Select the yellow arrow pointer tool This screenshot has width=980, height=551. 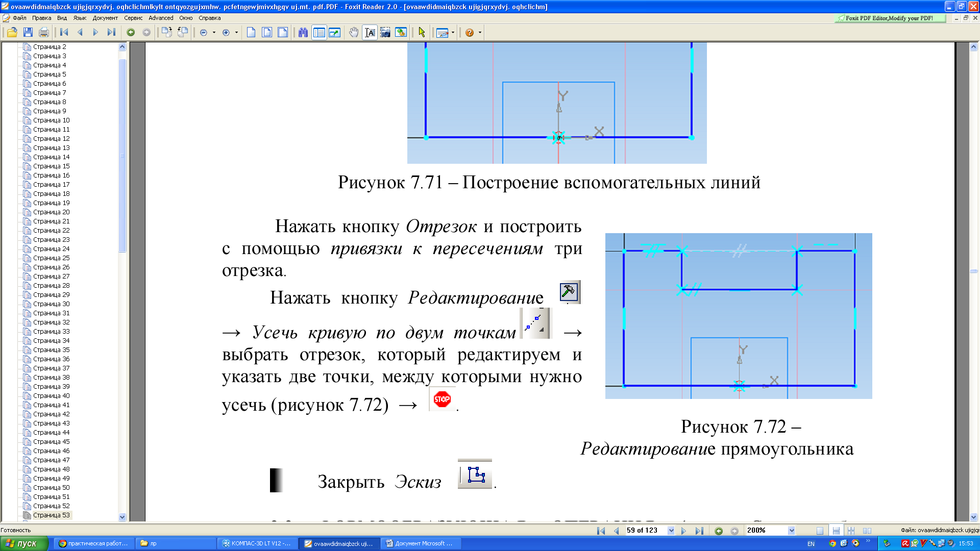coord(422,32)
